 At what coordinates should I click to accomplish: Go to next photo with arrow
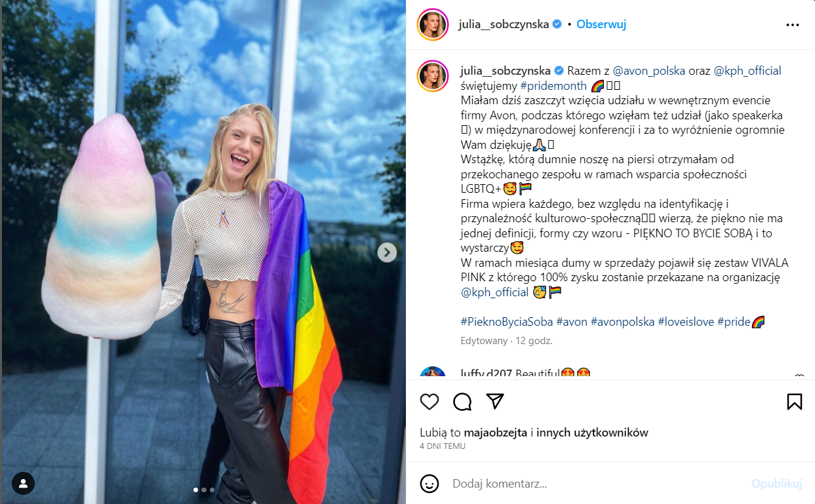click(387, 252)
